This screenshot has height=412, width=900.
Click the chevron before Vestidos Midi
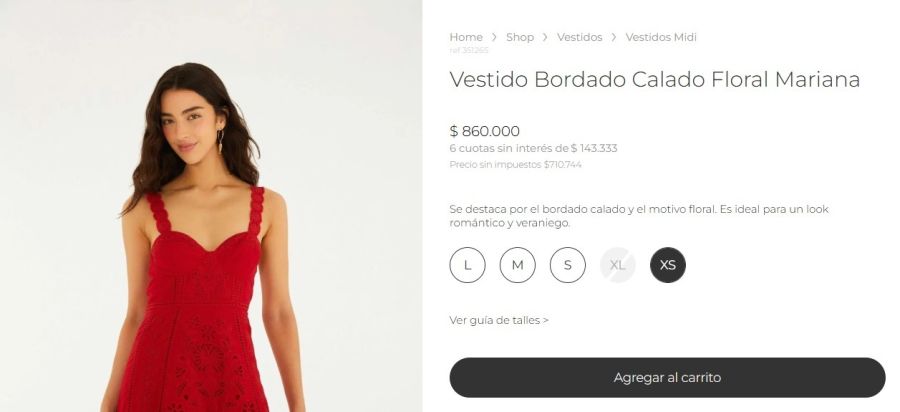[614, 37]
